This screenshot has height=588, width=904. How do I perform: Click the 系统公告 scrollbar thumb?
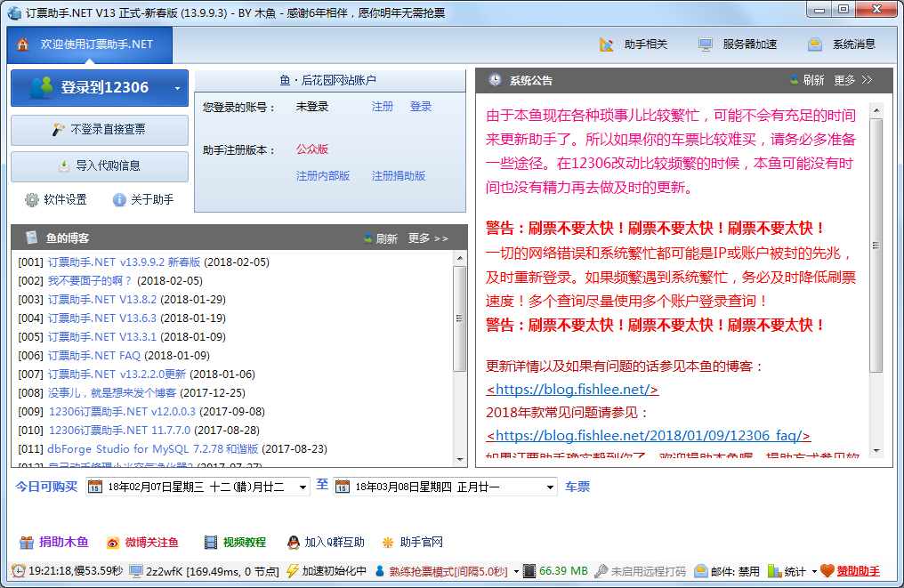(x=876, y=246)
